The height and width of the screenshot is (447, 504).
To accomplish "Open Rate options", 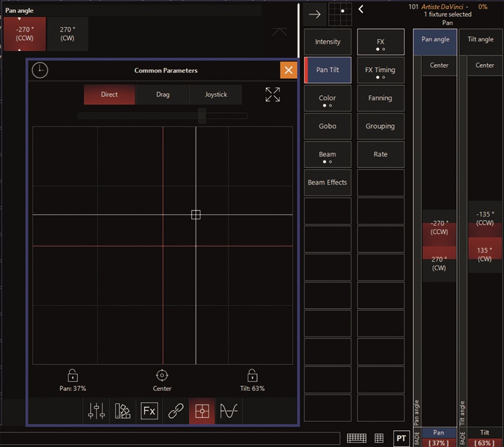I will [x=381, y=154].
